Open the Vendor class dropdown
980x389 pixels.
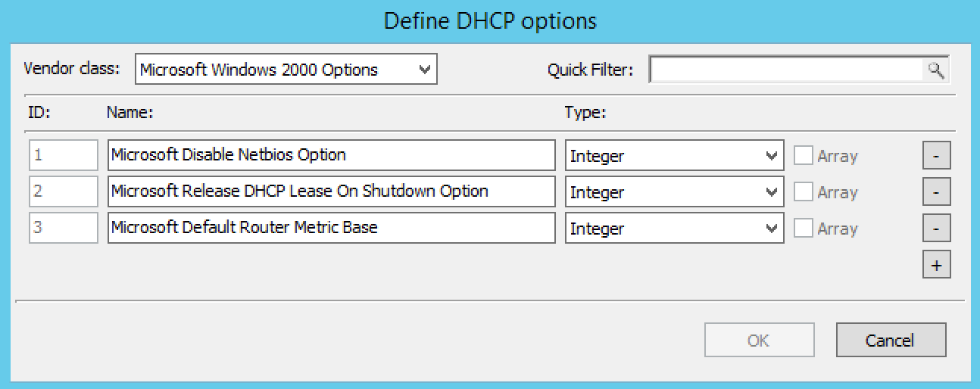pyautogui.click(x=286, y=70)
